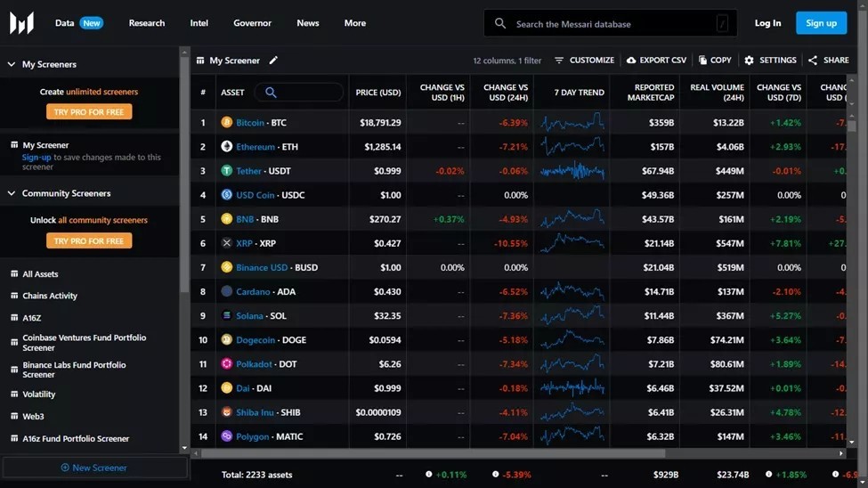Click the Share icon
Screen dimensions: 868x488
click(812, 61)
